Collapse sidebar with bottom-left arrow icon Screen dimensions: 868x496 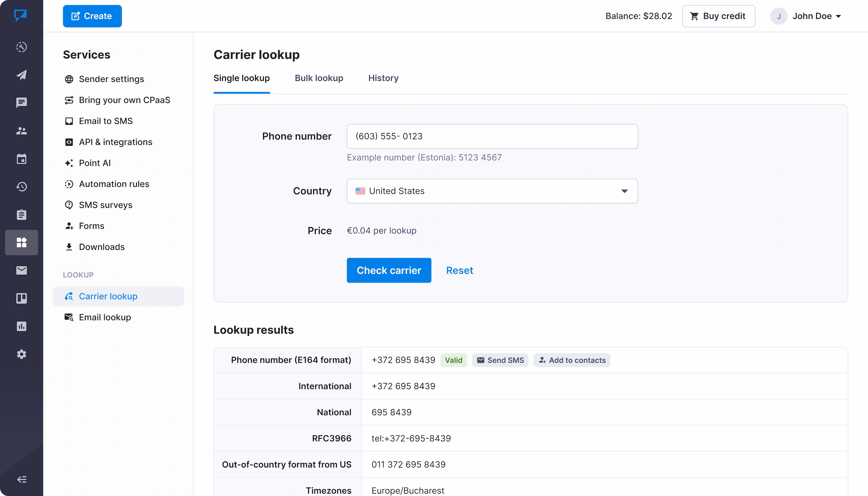click(x=21, y=480)
